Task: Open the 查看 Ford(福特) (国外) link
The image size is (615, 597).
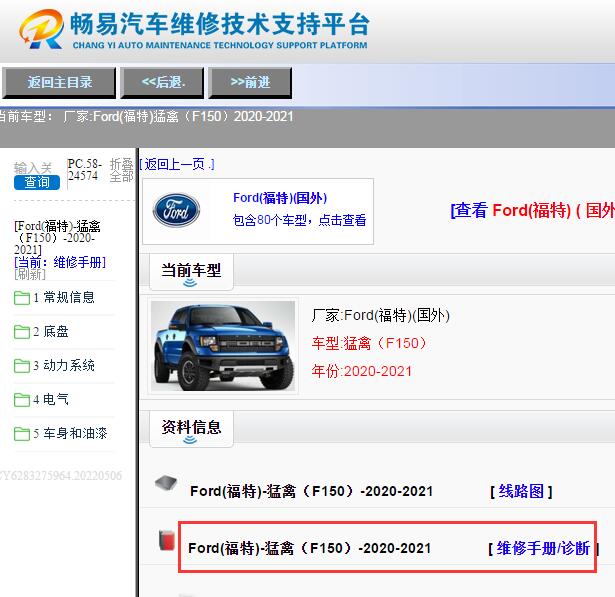Action: (x=532, y=211)
